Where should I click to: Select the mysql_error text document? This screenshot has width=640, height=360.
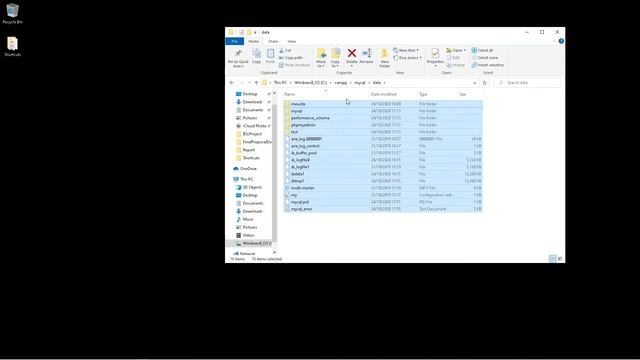click(x=383, y=209)
